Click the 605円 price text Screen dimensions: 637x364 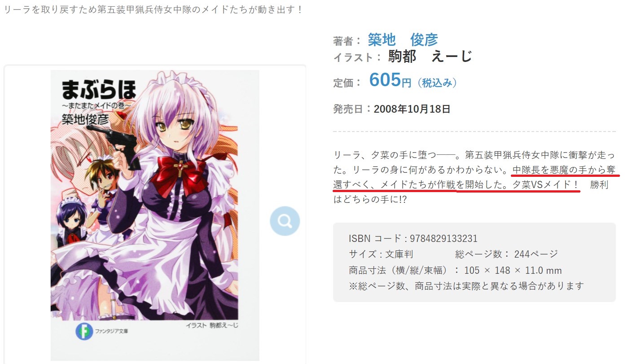[x=390, y=81]
